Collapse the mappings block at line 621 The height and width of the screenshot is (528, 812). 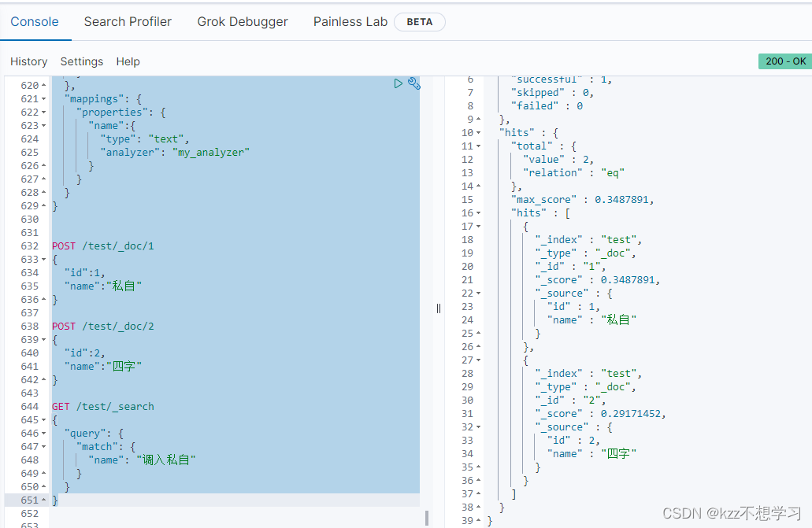coord(43,99)
